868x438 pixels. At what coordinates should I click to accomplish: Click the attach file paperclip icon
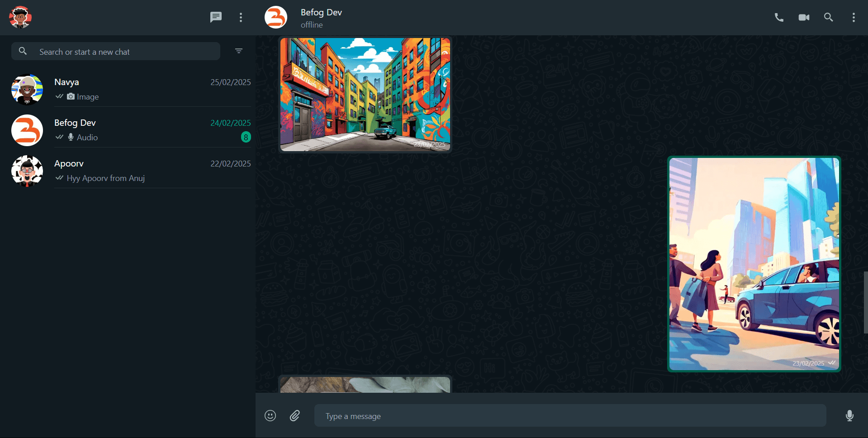click(295, 416)
